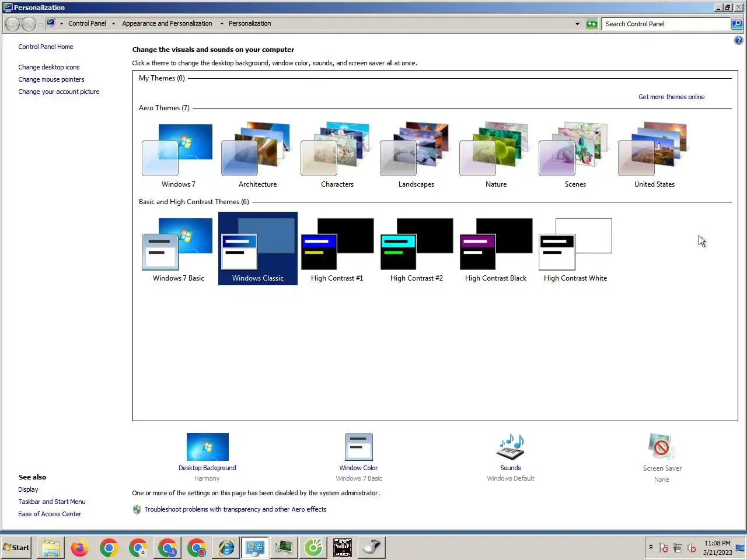Open the green circular app on taskbar
The image size is (747, 560).
(x=313, y=548)
